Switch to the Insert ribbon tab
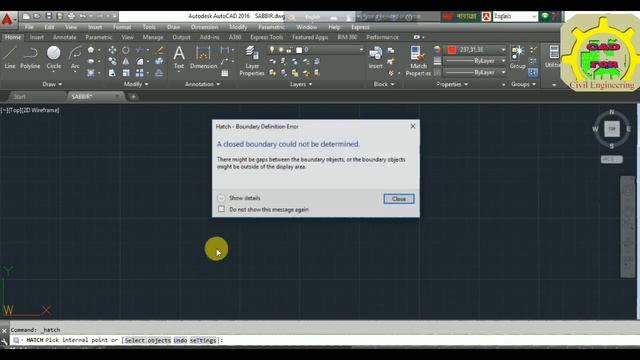This screenshot has width=640, height=360. pyautogui.click(x=37, y=37)
